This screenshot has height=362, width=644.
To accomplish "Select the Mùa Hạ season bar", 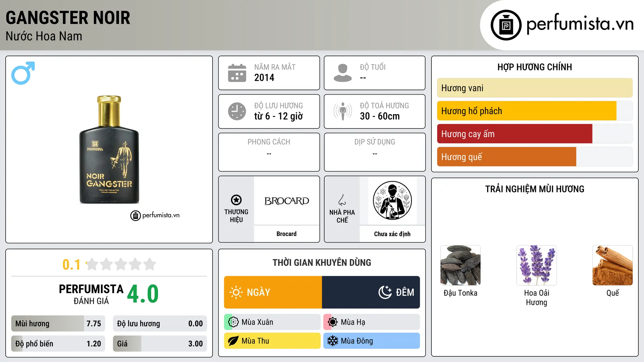I will tap(372, 322).
